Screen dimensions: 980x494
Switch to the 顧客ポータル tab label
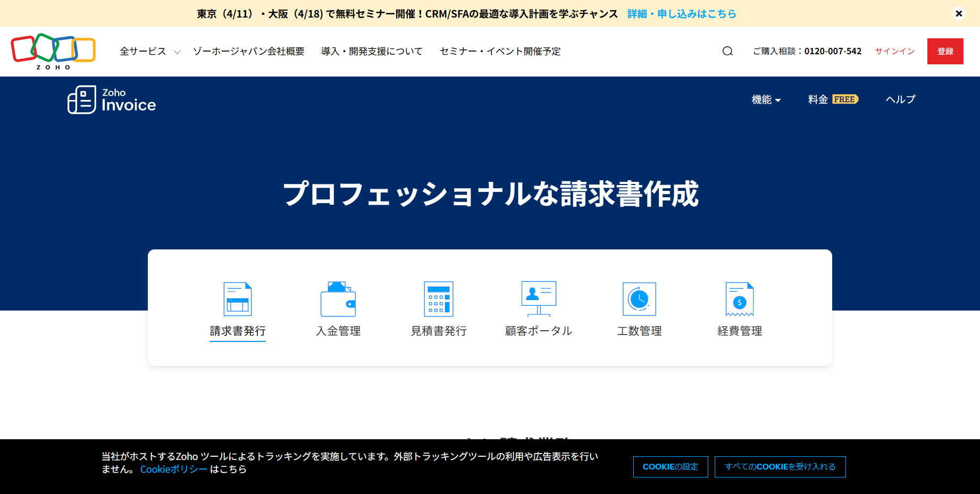coord(539,331)
